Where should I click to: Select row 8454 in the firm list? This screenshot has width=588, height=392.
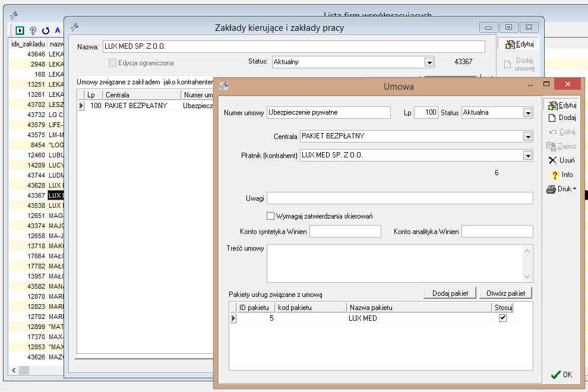tap(36, 145)
